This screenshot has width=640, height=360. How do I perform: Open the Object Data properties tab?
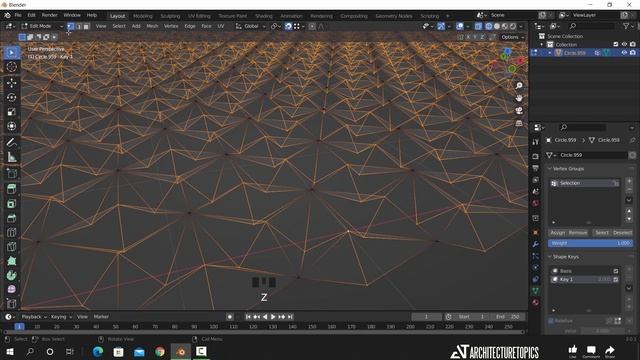tap(536, 291)
